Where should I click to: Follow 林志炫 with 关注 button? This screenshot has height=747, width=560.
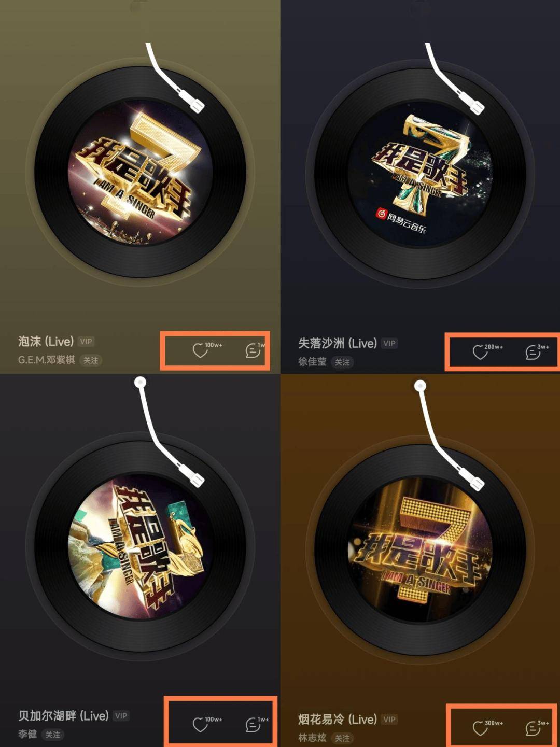342,738
